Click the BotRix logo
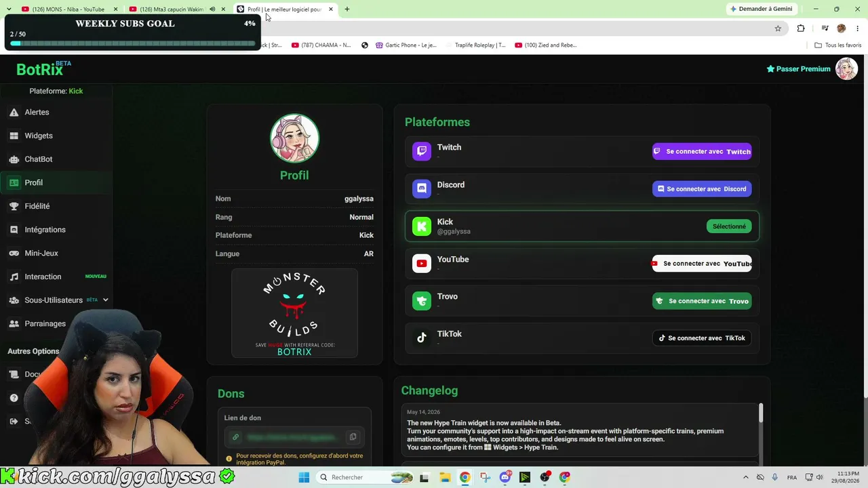 click(43, 69)
